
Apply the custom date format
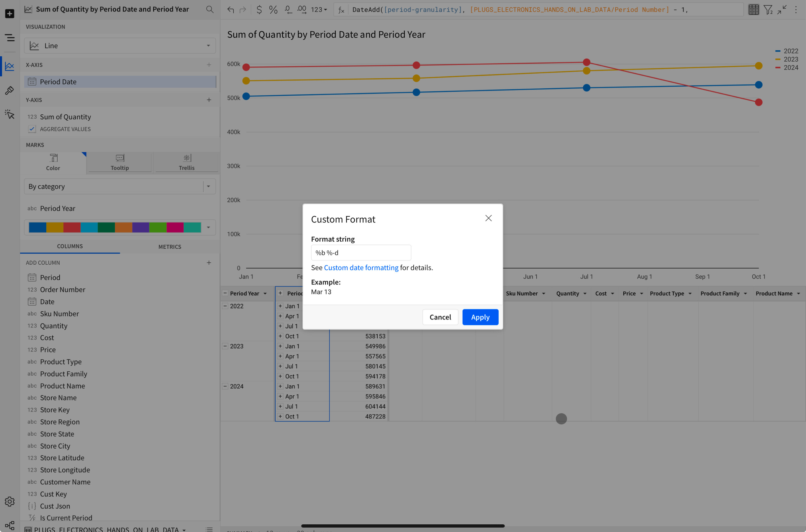click(x=480, y=317)
